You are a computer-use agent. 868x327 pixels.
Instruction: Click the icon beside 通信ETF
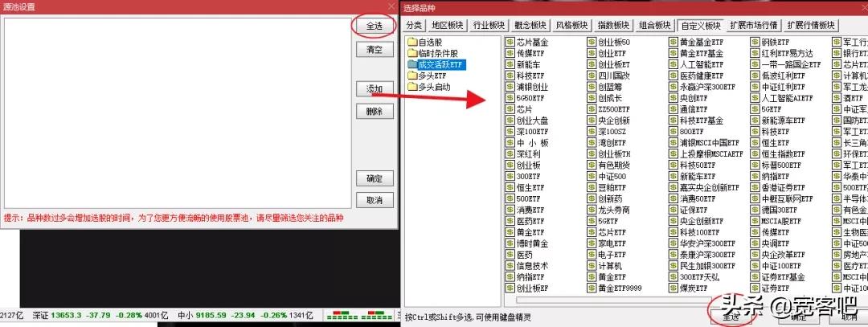[674, 109]
